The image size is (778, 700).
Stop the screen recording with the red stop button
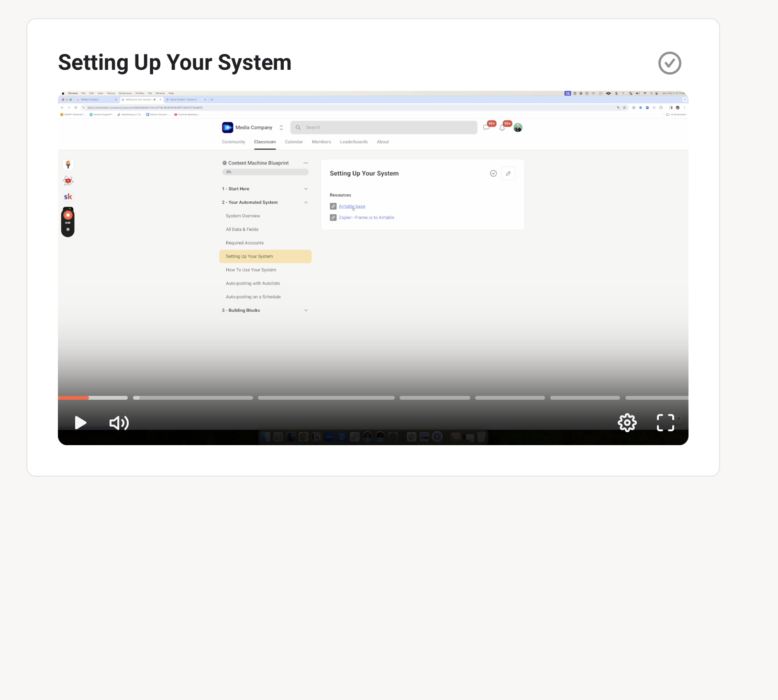[68, 215]
